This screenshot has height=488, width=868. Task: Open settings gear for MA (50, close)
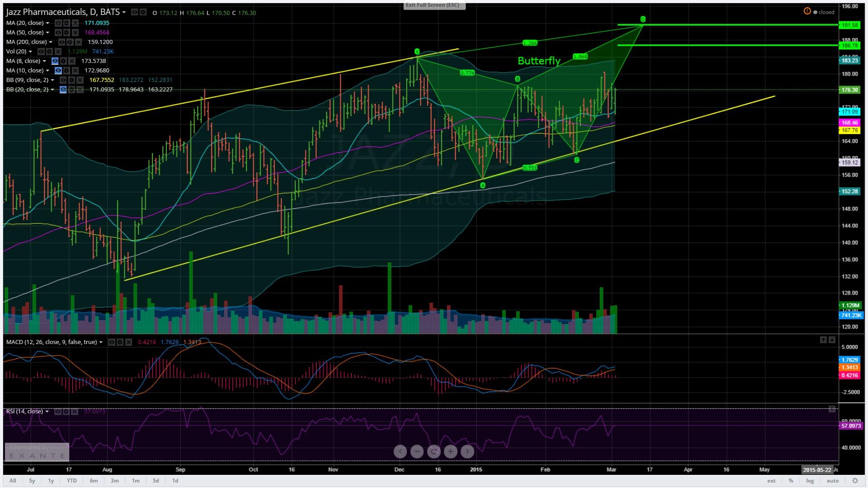(x=66, y=33)
